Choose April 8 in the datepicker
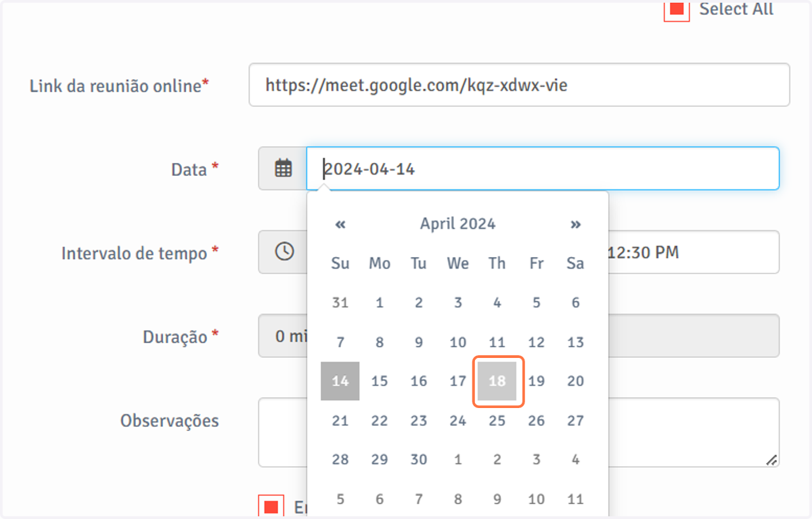Image resolution: width=812 pixels, height=519 pixels. pyautogui.click(x=380, y=342)
